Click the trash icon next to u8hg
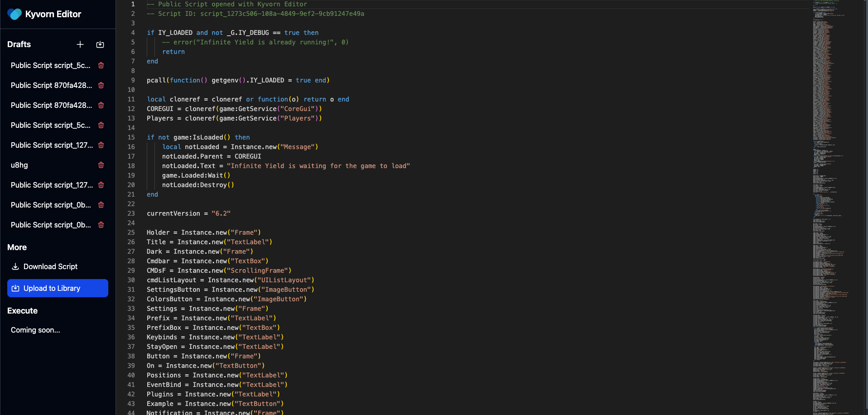 click(x=101, y=165)
